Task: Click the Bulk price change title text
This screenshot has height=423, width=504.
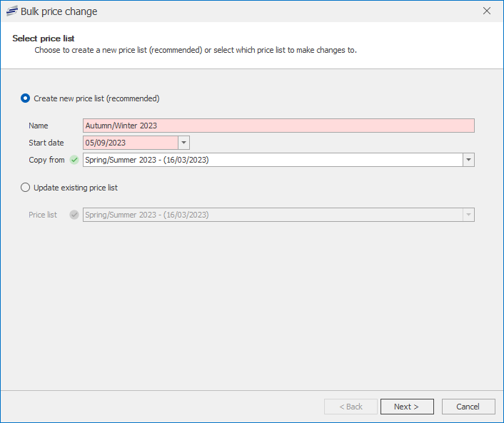Action: [59, 11]
